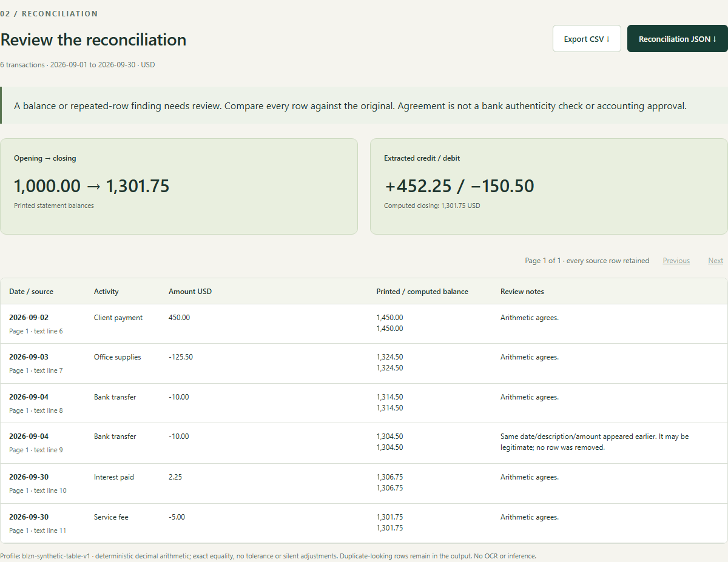Click the Review the reconciliation heading
728x562 pixels.
(x=93, y=39)
